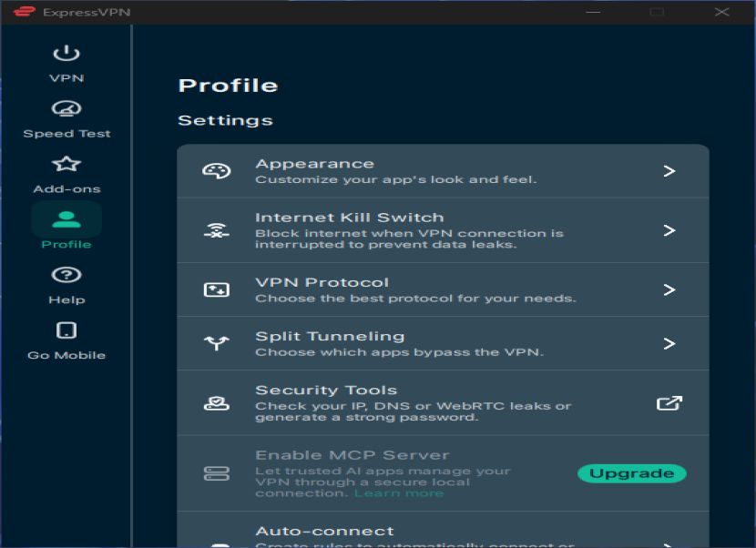This screenshot has width=756, height=548.
Task: Click the Security Tools shield icon
Action: (217, 403)
